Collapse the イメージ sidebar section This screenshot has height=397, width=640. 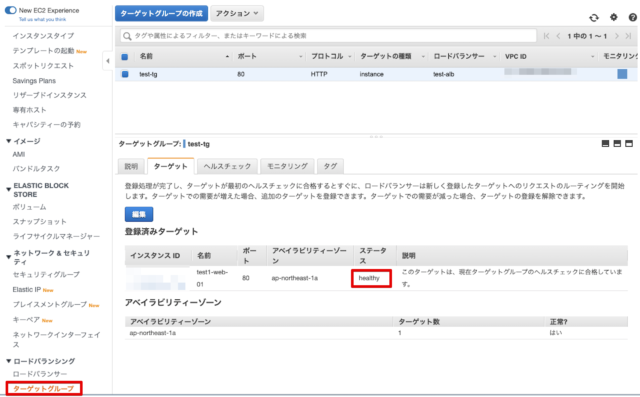click(x=9, y=141)
